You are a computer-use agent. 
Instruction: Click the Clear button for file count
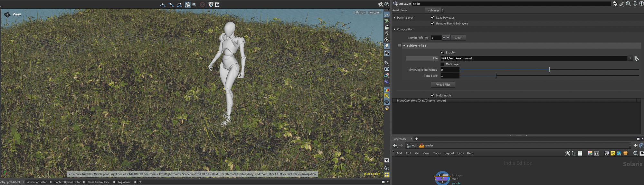[458, 38]
